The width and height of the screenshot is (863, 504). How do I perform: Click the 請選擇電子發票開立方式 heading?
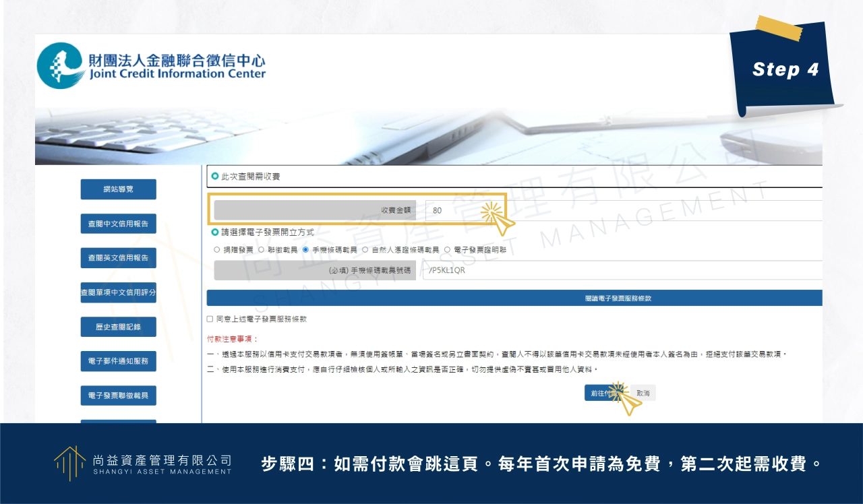pyautogui.click(x=268, y=232)
